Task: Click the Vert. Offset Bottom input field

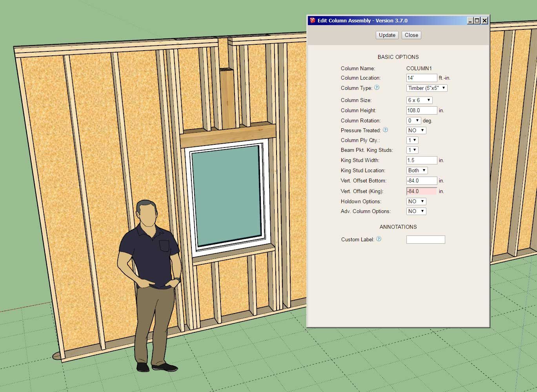Action: coord(422,181)
